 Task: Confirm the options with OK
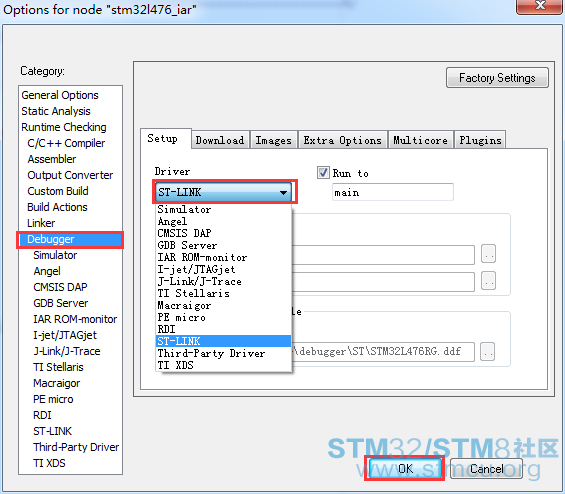pyautogui.click(x=405, y=468)
